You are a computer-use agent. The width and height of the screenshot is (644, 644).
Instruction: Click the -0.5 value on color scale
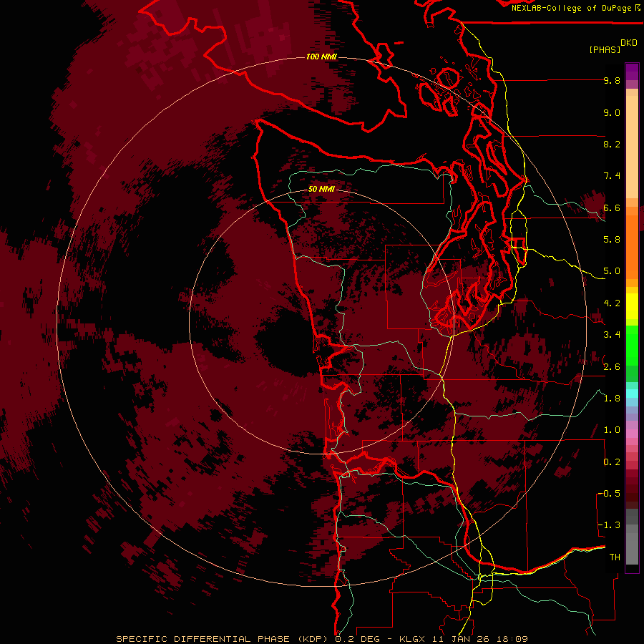609,494
